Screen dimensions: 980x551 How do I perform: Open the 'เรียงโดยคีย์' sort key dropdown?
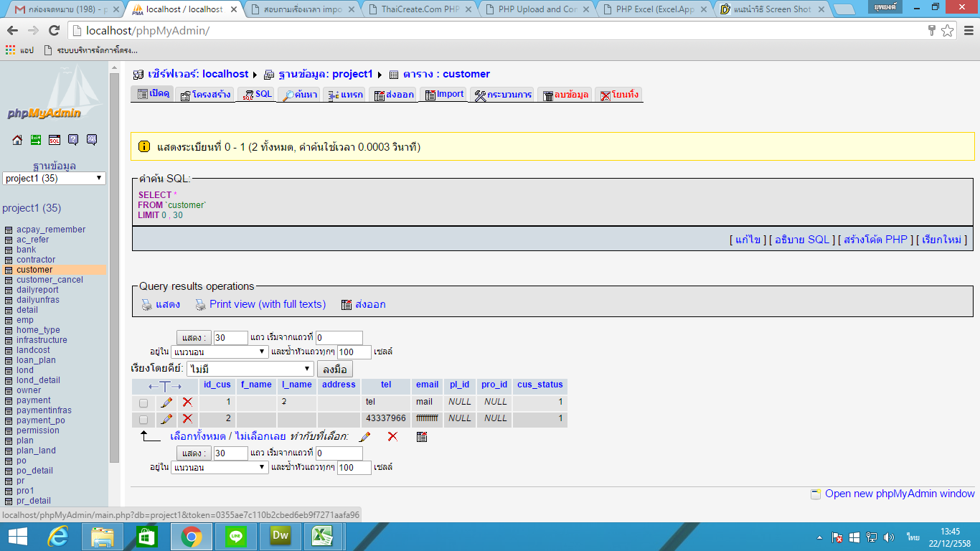(x=250, y=368)
